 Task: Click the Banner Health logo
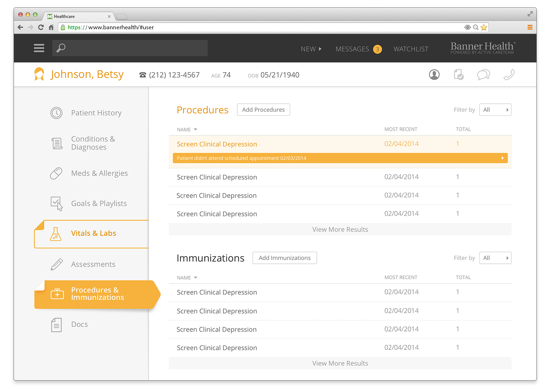click(483, 48)
